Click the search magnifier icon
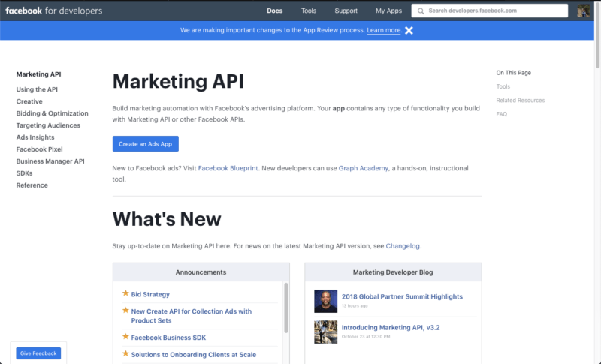 tap(421, 11)
